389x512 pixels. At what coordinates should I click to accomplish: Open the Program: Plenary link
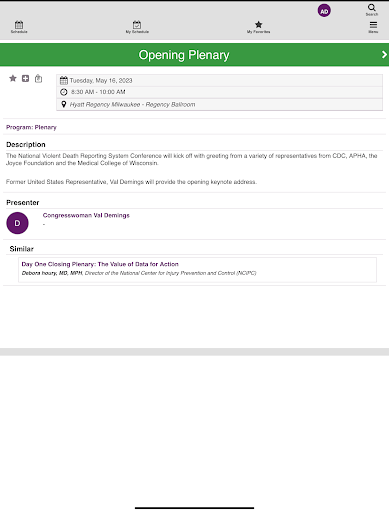31,127
